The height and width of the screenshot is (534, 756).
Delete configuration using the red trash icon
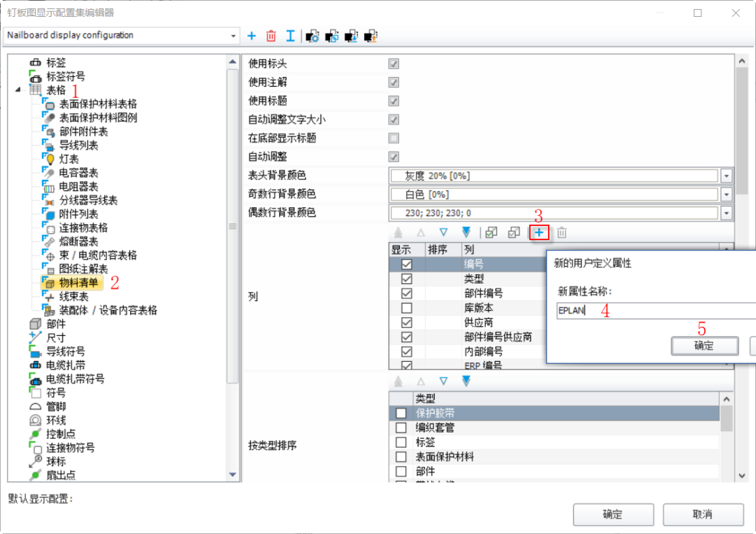pos(271,36)
